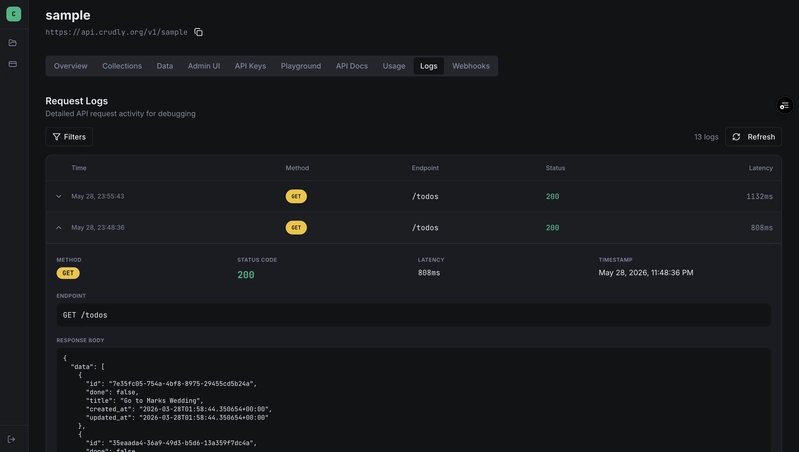Open the projects folder sidebar icon
The height and width of the screenshot is (452, 799).
click(13, 43)
